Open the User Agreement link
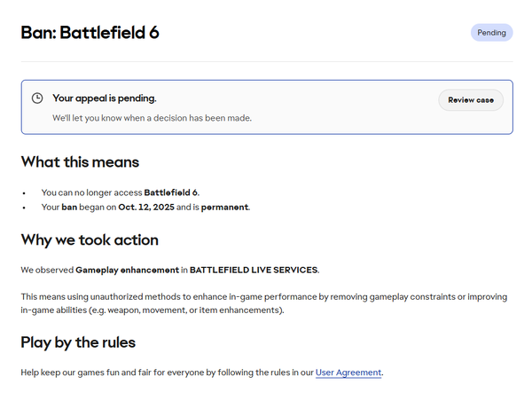532x400 pixels. (x=348, y=373)
